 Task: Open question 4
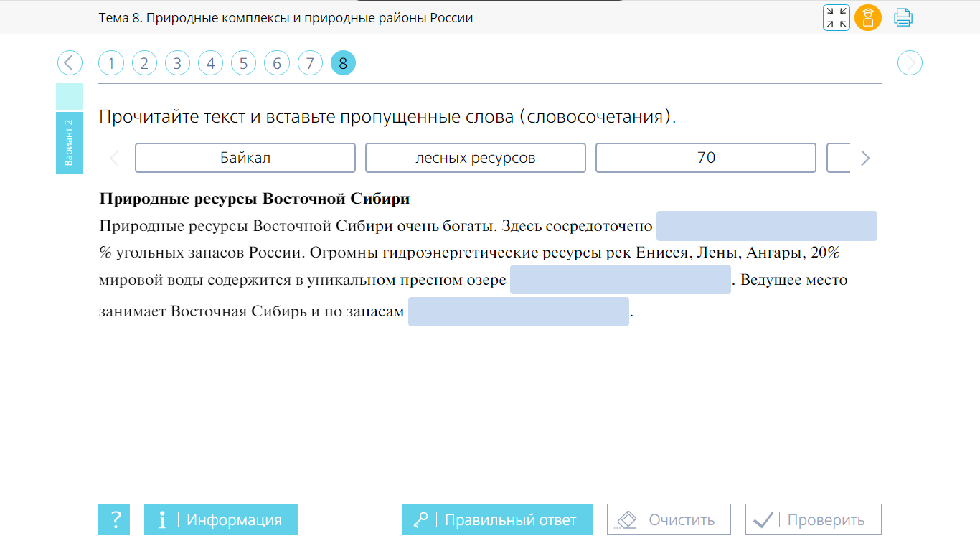pos(210,63)
